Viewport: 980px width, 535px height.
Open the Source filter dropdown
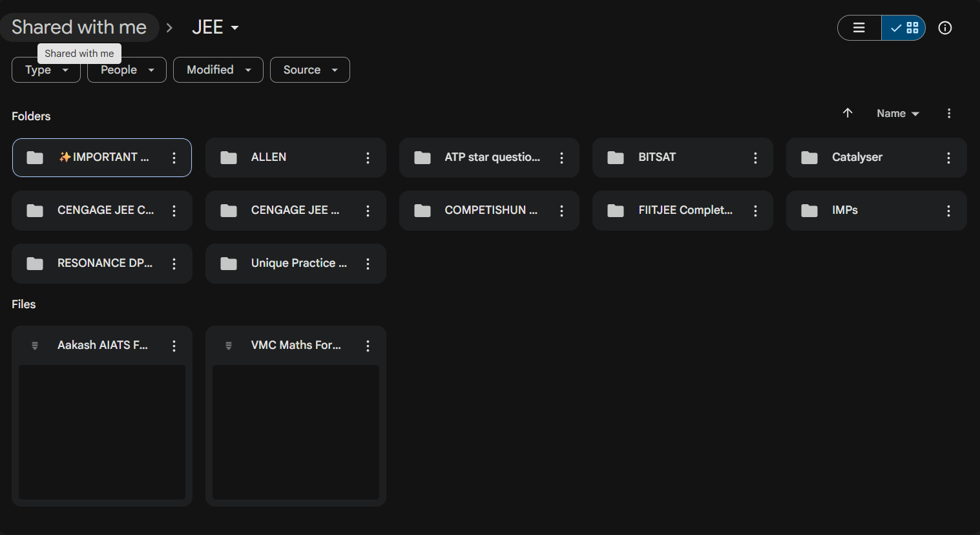(310, 70)
